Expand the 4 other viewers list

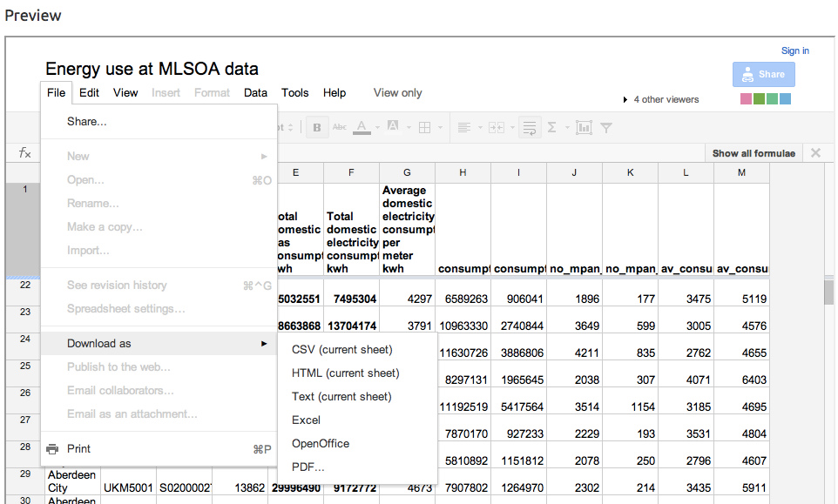(x=625, y=100)
